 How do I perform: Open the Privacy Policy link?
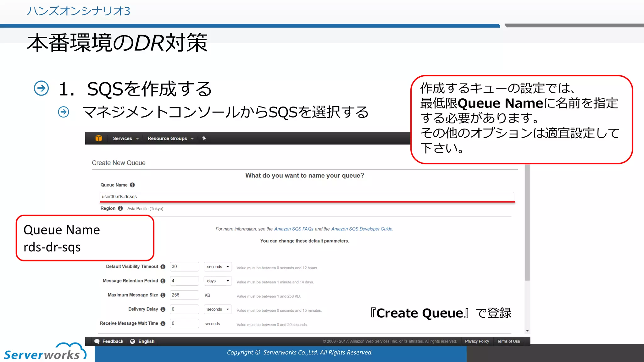(x=477, y=341)
